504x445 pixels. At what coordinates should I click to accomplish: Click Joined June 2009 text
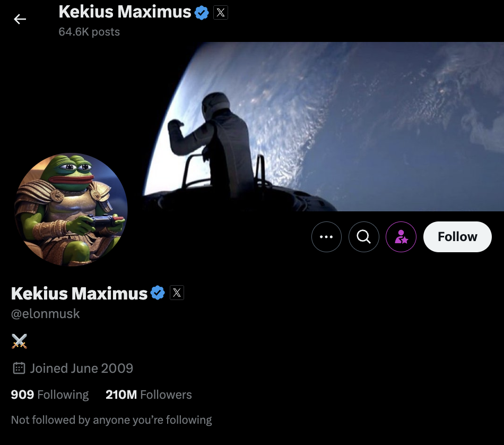point(82,368)
